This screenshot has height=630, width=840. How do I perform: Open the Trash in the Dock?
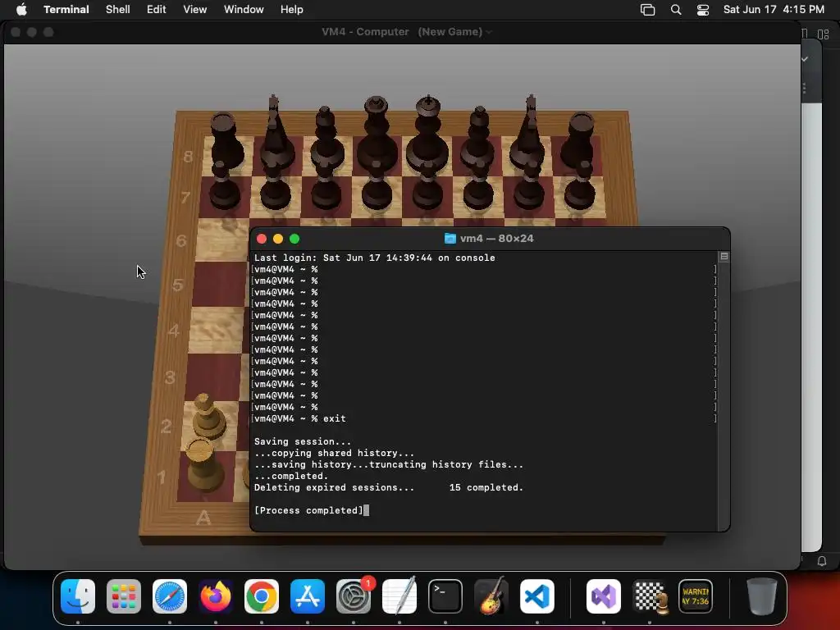tap(761, 596)
